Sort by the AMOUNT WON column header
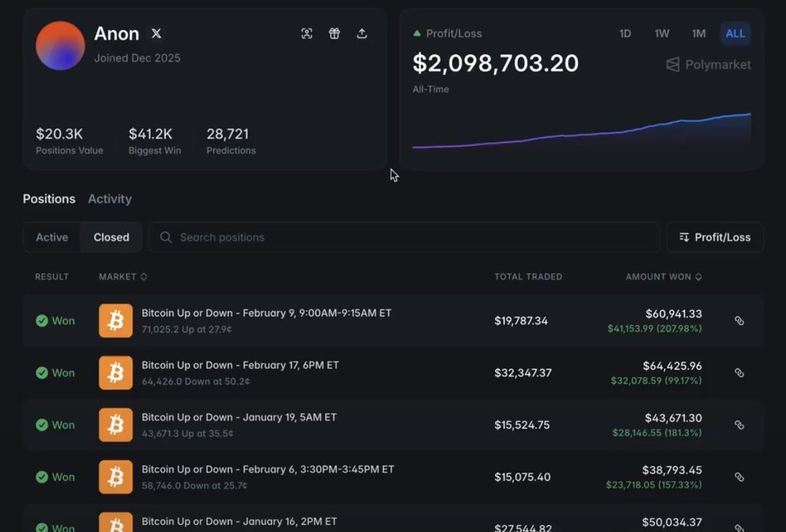The image size is (786, 532). [664, 277]
